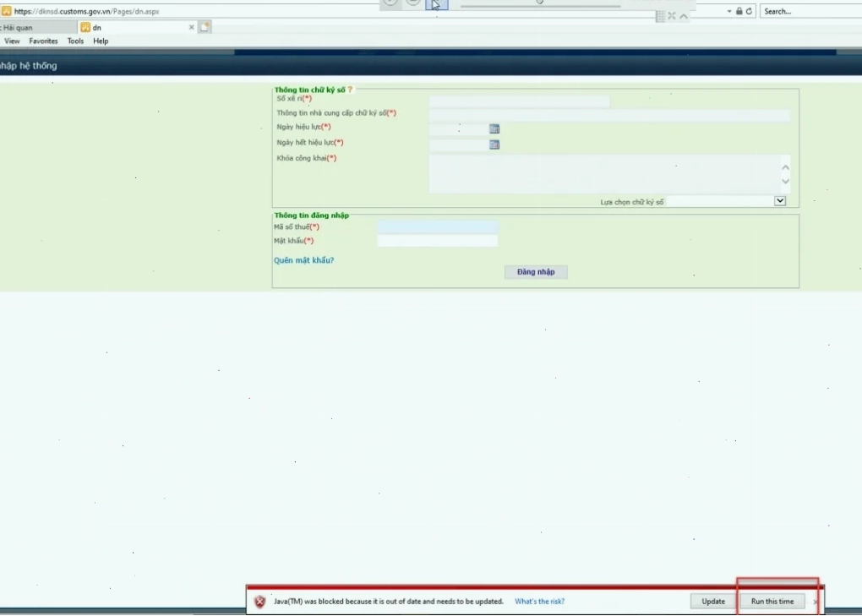Click the grid icon on the floating toolbar
Viewport: 862px width, 616px height.
click(660, 17)
